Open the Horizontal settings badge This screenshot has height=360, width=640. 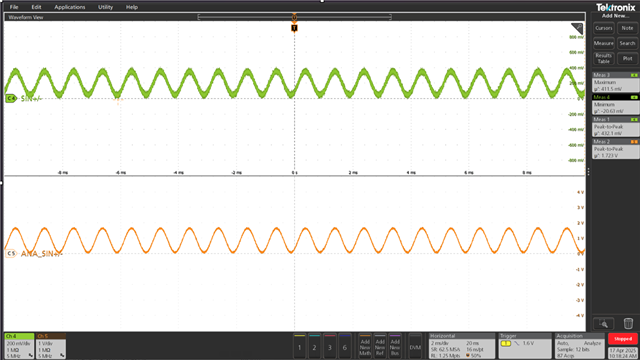pos(462,346)
